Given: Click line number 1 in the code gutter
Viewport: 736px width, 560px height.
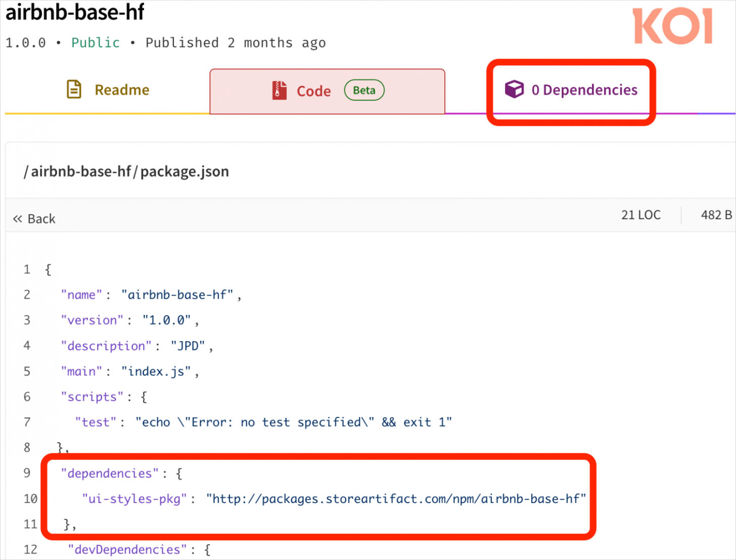Looking at the screenshot, I should [x=27, y=269].
